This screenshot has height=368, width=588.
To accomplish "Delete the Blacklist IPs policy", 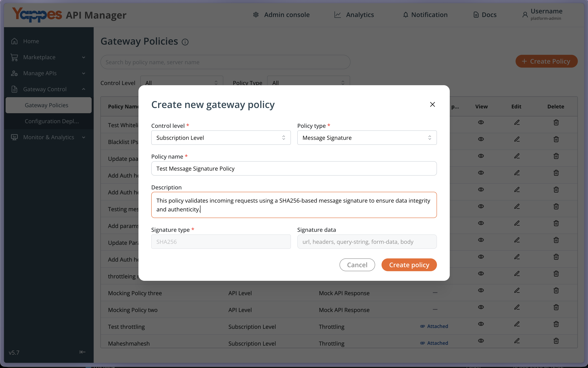I will [556, 139].
